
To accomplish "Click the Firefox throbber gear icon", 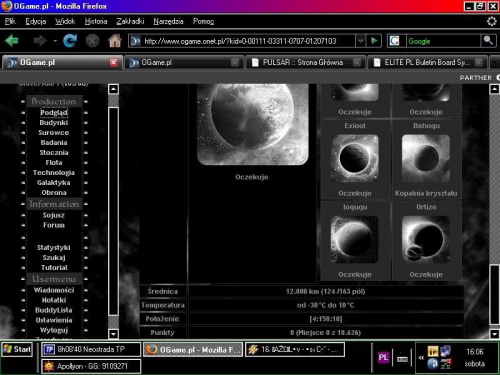I will [x=492, y=21].
